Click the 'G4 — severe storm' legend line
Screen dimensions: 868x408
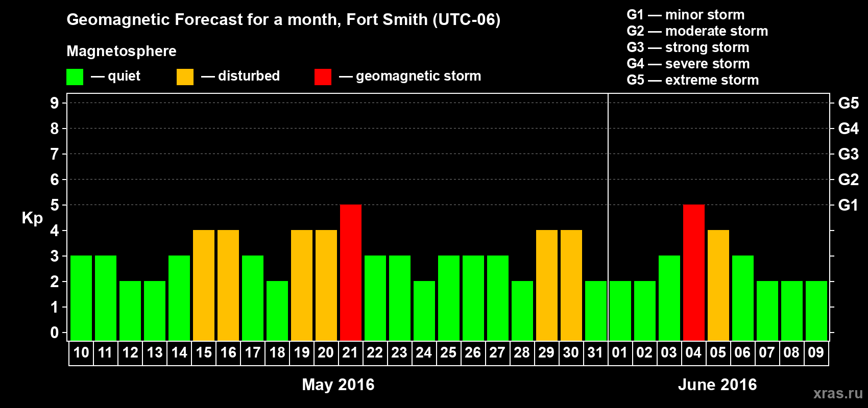(688, 64)
